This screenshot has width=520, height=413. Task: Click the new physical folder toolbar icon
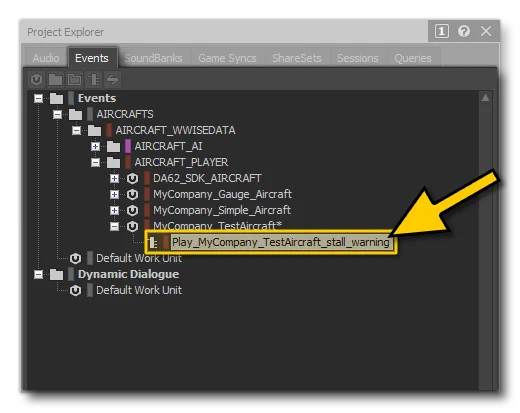55,80
